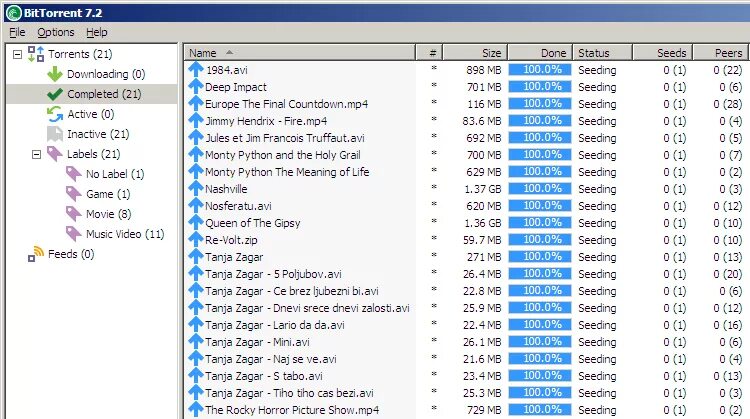Image resolution: width=750 pixels, height=419 pixels.
Task: Sort by the Name column header
Action: coord(299,53)
